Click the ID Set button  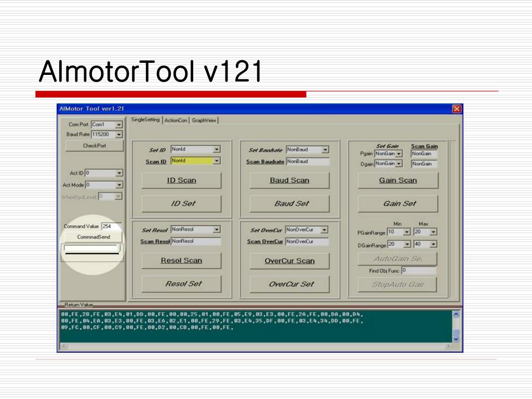point(181,204)
